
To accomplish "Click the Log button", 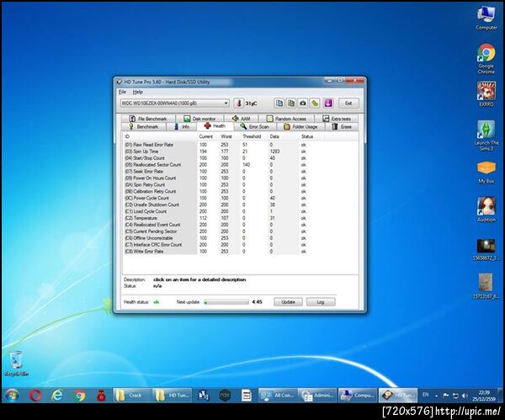I will [x=321, y=302].
